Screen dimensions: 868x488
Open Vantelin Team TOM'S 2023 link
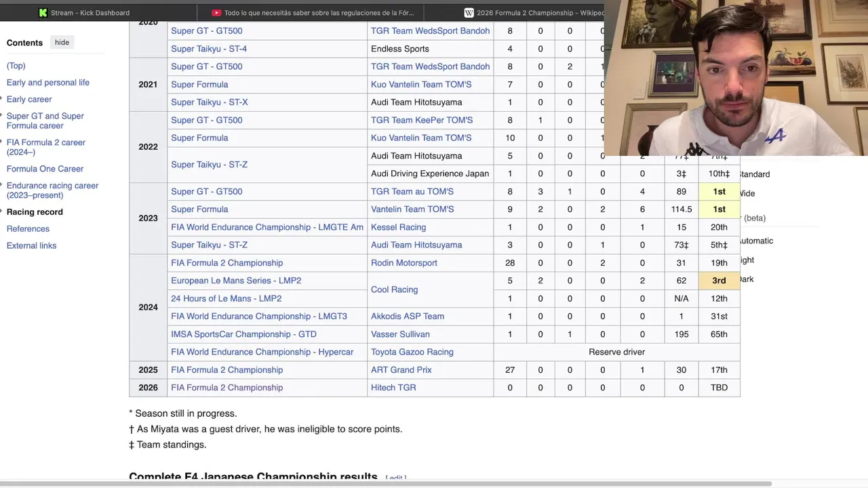412,209
